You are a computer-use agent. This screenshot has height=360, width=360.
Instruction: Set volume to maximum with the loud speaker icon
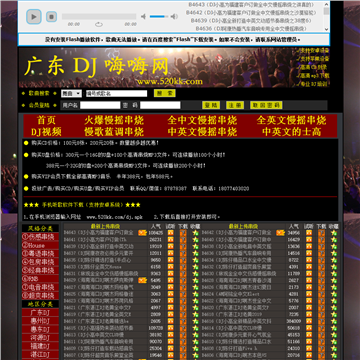[174, 16]
